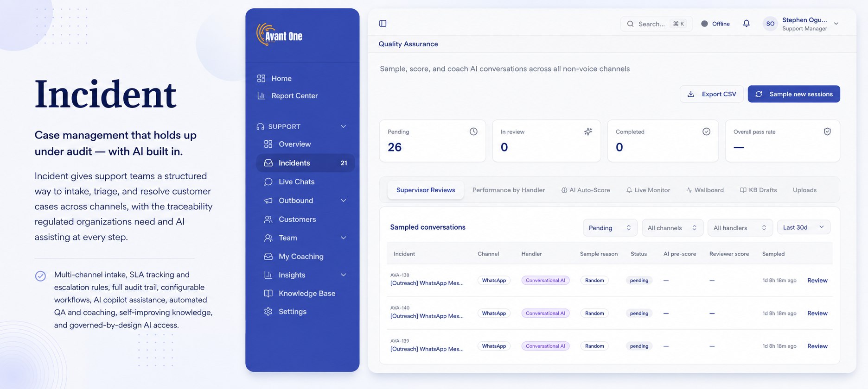Open notifications bell
This screenshot has width=868, height=389.
point(746,24)
